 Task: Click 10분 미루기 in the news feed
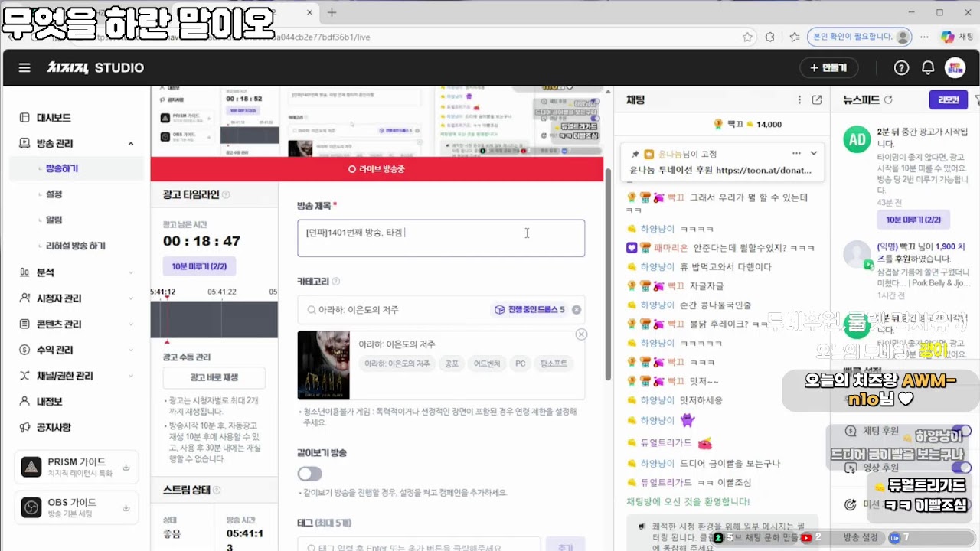[x=914, y=220]
